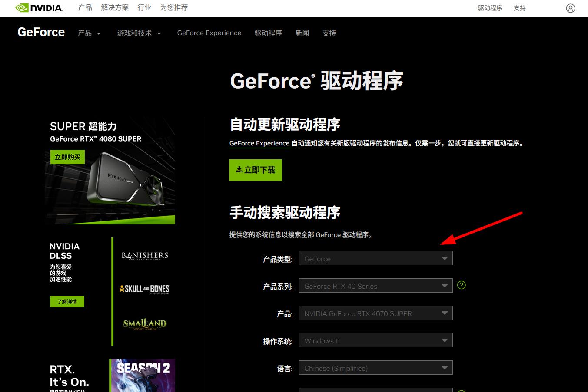Click the NVIDIA DLSS promo heading
Viewport: 588px width, 392px height.
(65, 251)
